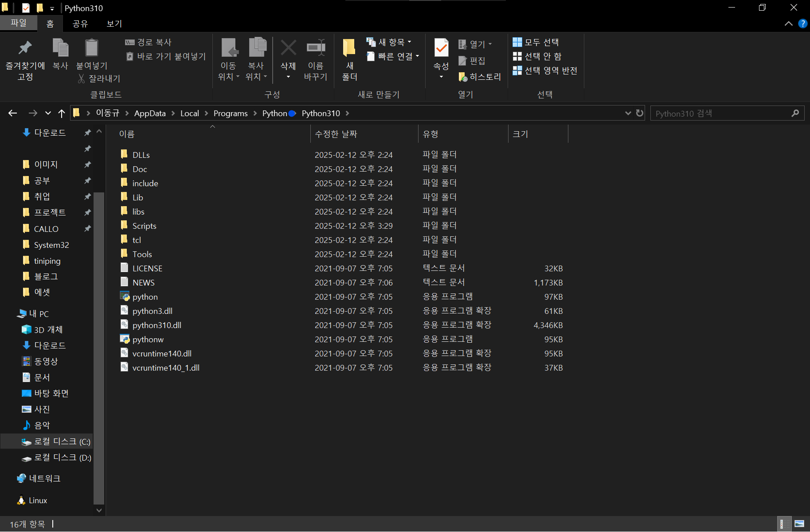Viewport: 810px width, 532px height.
Task: Click Local in address breadcrumb
Action: pos(190,113)
